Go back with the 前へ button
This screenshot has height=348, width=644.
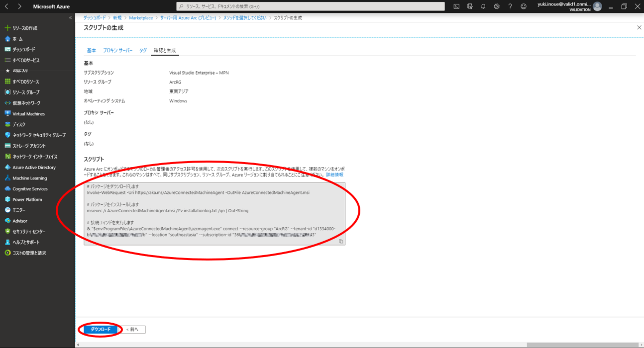[x=134, y=329]
